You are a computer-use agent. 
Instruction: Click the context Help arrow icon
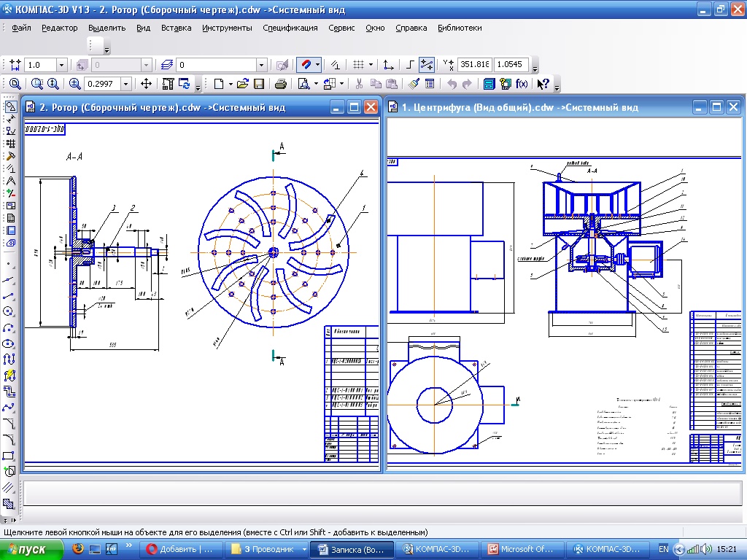(x=543, y=84)
